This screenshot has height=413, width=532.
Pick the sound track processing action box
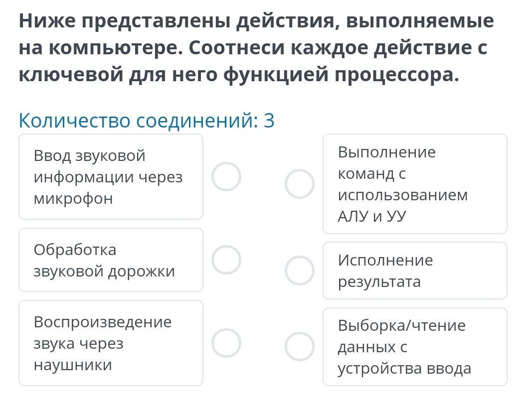[x=111, y=260]
